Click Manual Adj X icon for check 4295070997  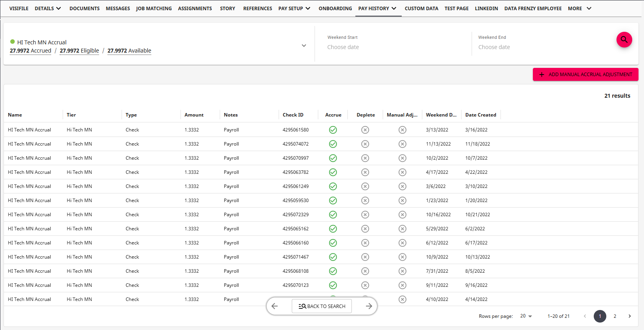pyautogui.click(x=402, y=158)
